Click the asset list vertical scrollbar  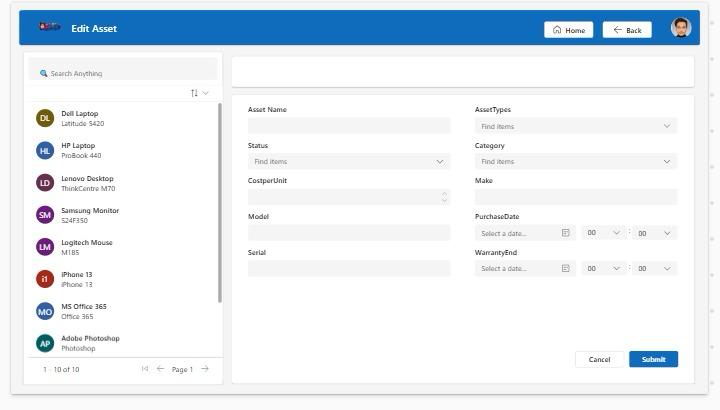(219, 203)
